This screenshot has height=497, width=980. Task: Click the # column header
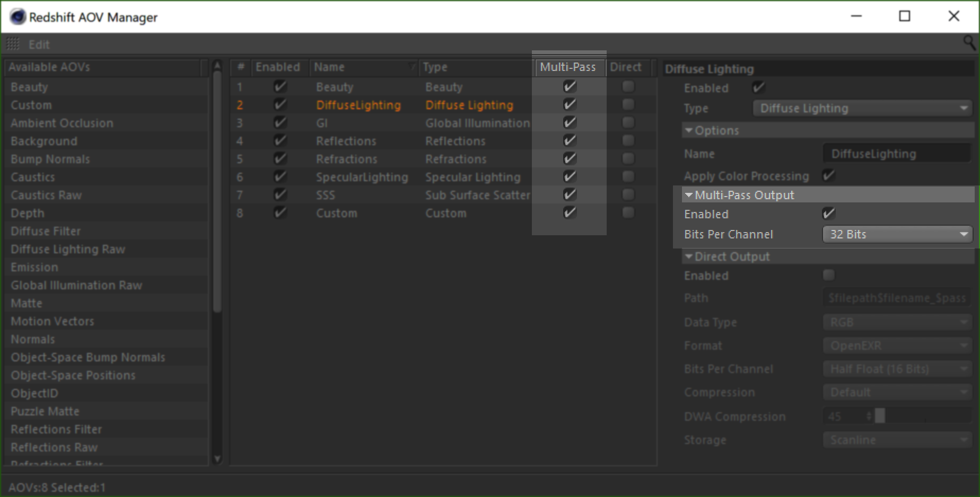point(241,67)
